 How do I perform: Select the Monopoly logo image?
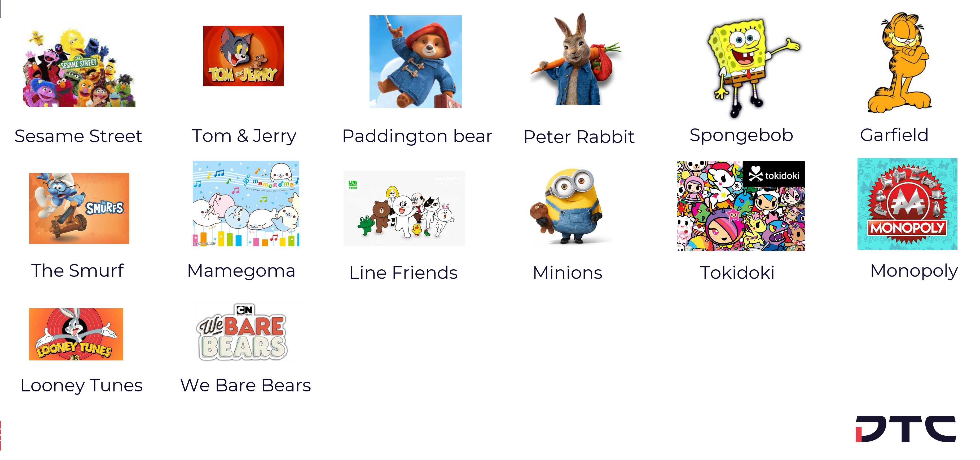coord(907,204)
